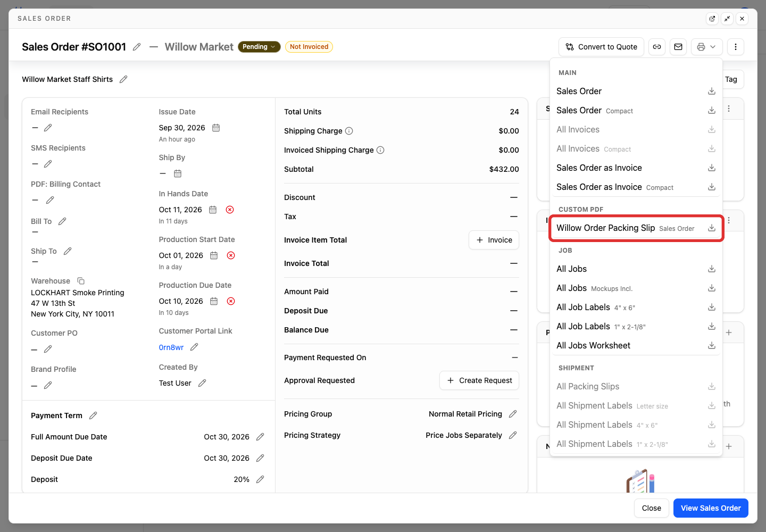Clear the Production Start Date
Image resolution: width=766 pixels, height=532 pixels.
(x=231, y=255)
